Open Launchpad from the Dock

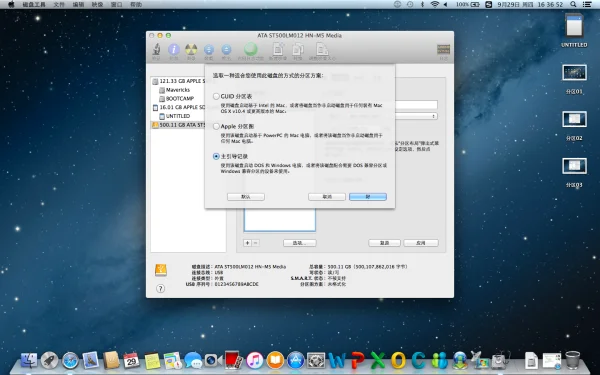50,360
